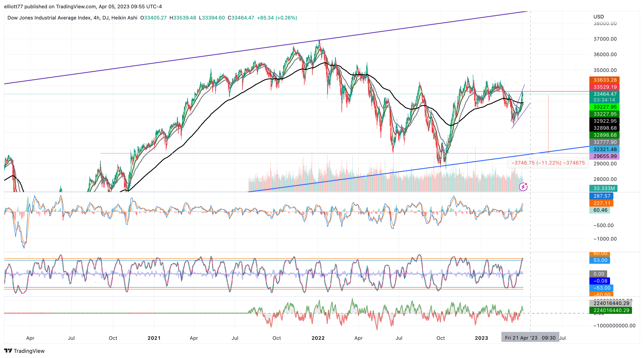644x358 pixels.
Task: Click the open value O33405.27 in header
Action: [153, 18]
